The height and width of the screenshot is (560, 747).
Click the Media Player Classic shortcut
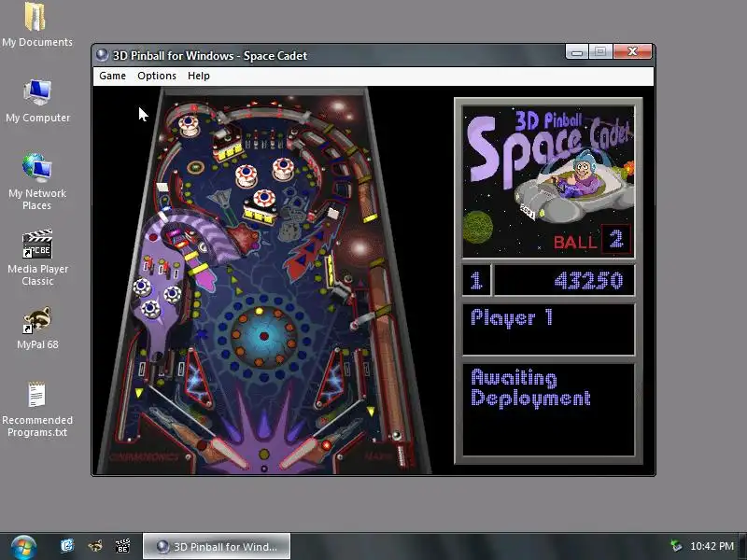(x=37, y=244)
